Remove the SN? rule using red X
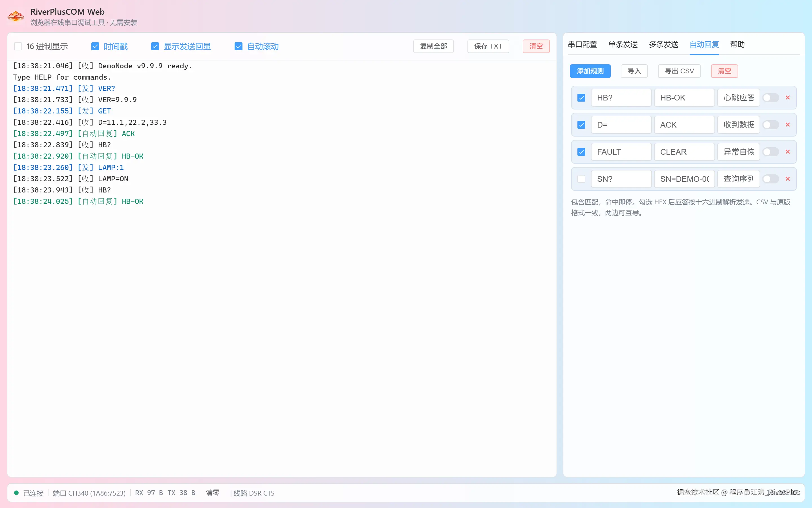This screenshot has width=812, height=508. coord(787,179)
